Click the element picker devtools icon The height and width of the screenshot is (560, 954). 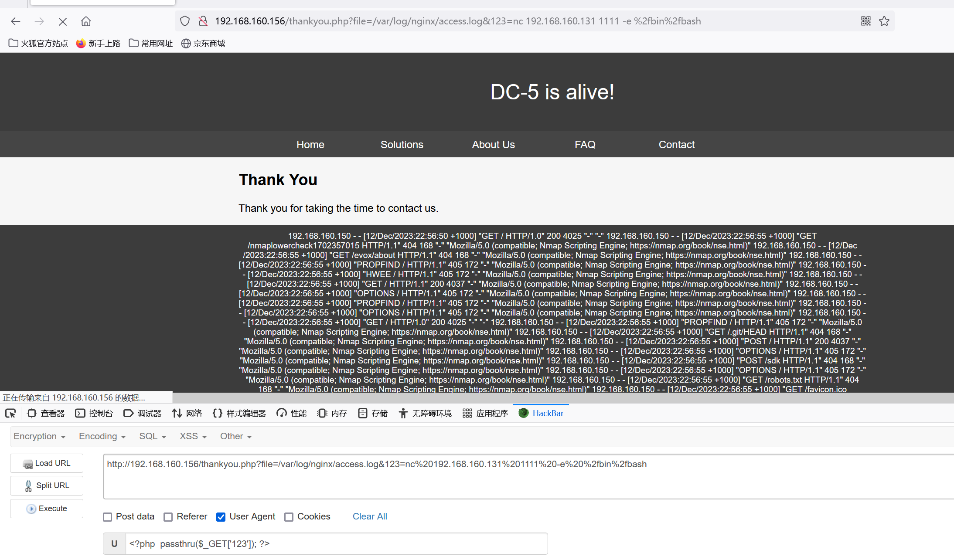coord(10,413)
